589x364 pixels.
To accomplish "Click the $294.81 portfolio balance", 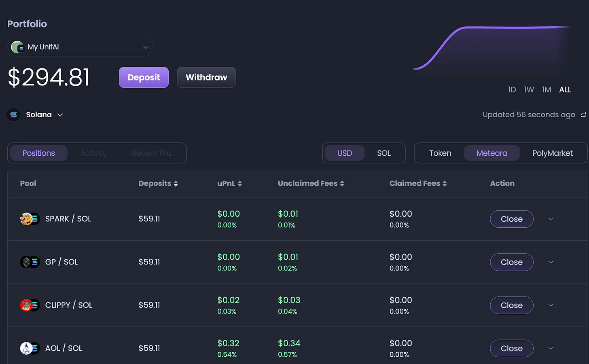I will point(49,77).
